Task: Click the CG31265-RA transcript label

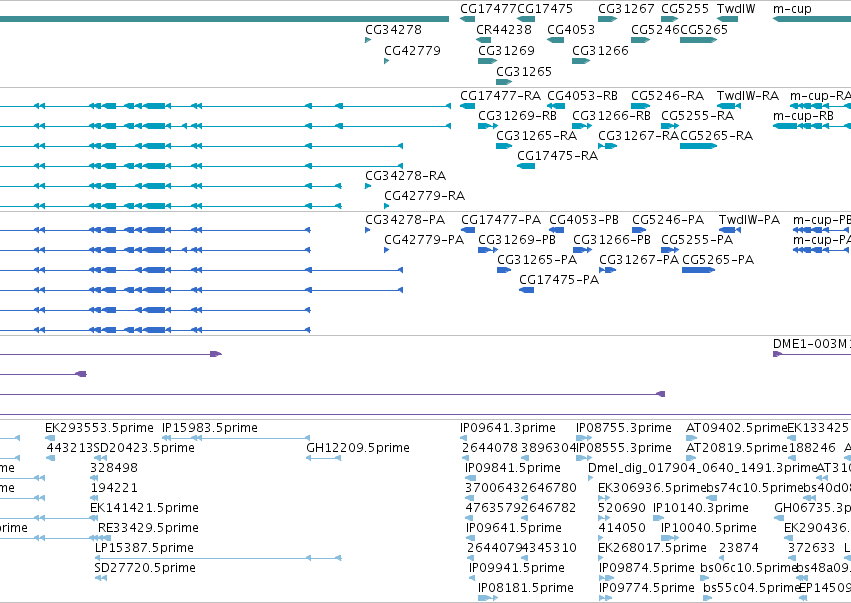Action: pyautogui.click(x=537, y=136)
